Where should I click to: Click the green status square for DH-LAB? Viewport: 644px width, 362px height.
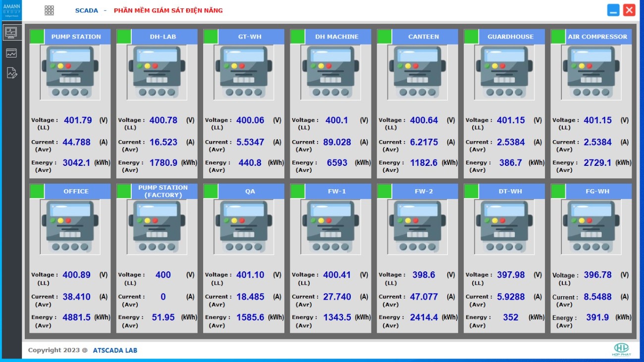(x=124, y=37)
